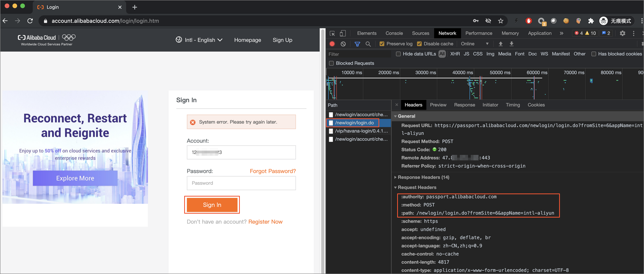Click the third-party cookie blocking eye icon
The width and height of the screenshot is (644, 274).
(488, 21)
